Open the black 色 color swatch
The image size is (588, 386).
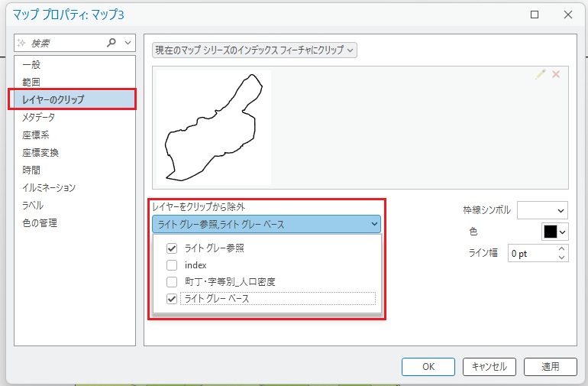coord(554,232)
